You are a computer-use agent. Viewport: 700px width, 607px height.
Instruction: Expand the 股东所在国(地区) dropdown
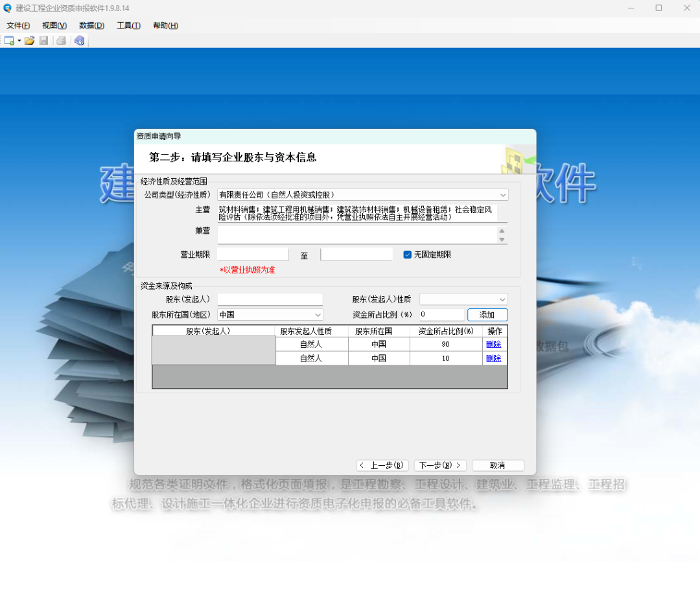(318, 315)
